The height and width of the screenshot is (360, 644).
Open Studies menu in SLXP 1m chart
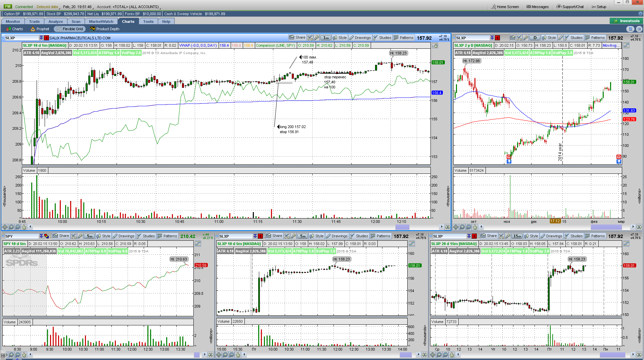point(382,38)
